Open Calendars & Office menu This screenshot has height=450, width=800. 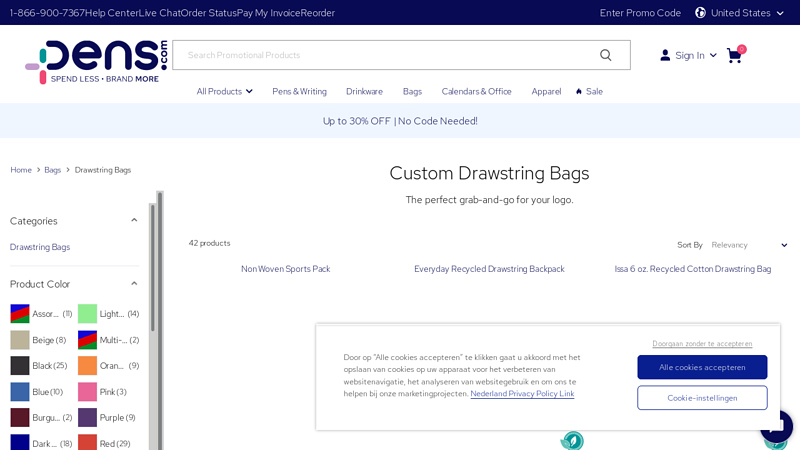click(x=477, y=91)
